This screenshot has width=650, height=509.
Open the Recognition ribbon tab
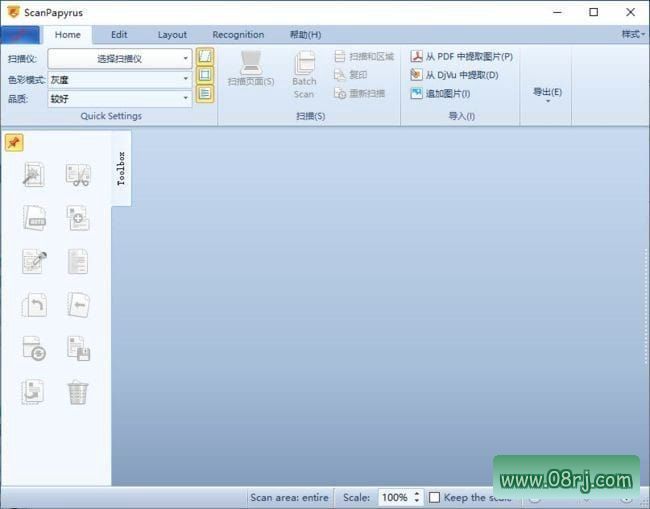tap(238, 35)
